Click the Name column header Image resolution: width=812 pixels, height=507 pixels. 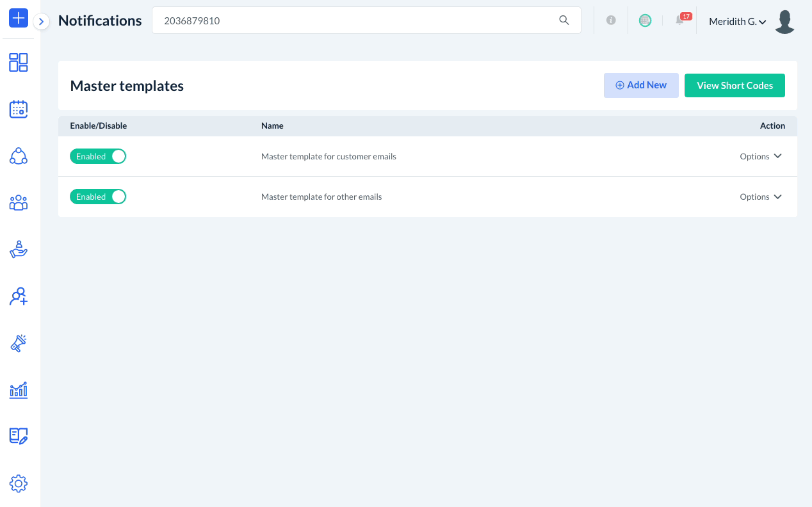pos(272,125)
